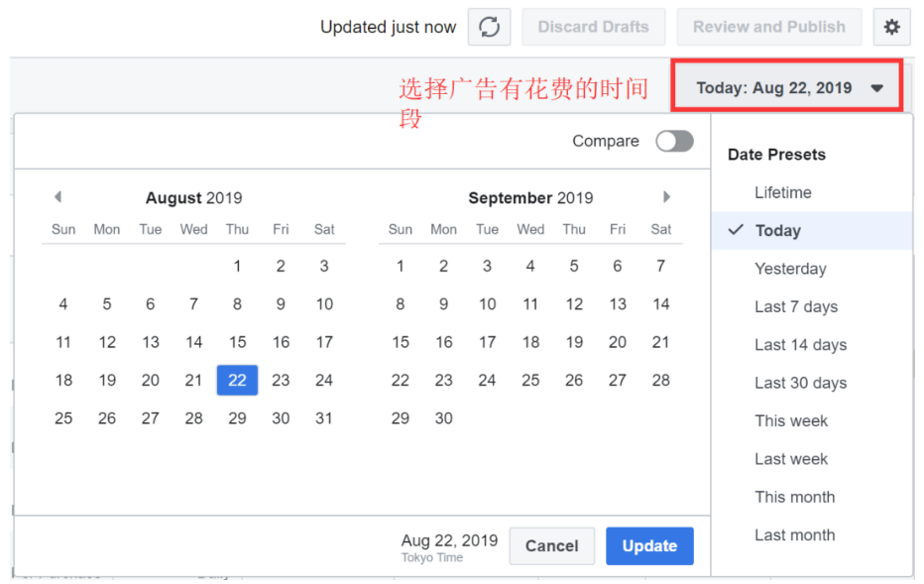Image resolution: width=924 pixels, height=584 pixels.
Task: Select highlighted August 22 in the calendar
Action: point(237,380)
